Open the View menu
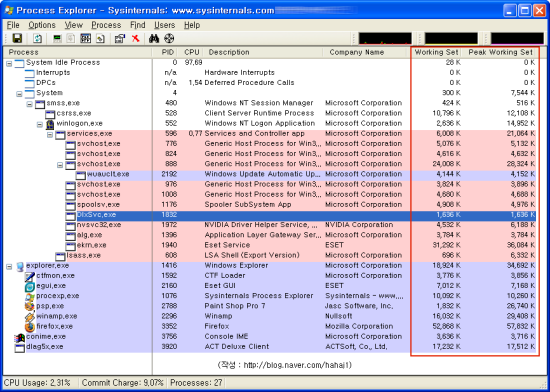550x392 pixels. (74, 25)
